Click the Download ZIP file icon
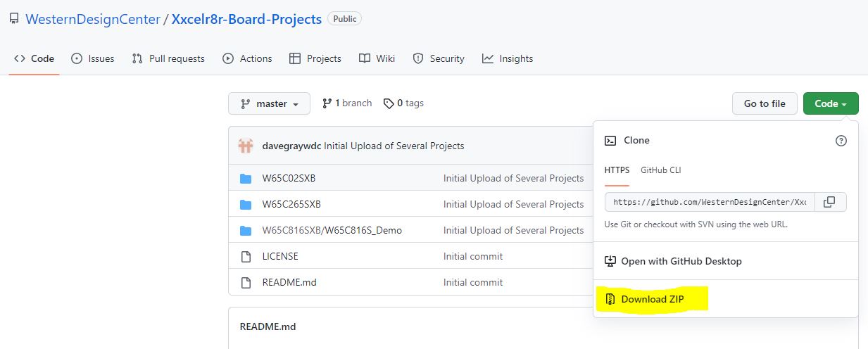The width and height of the screenshot is (868, 349). pos(610,299)
